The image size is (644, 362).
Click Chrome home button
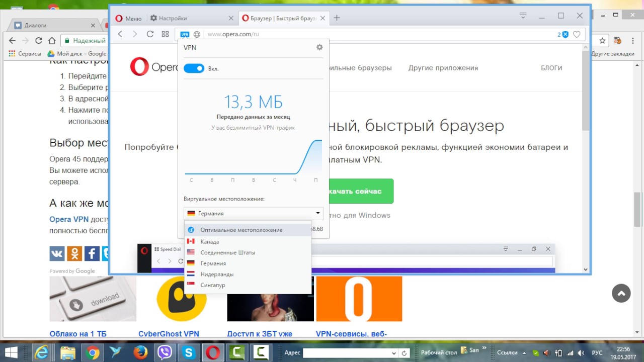[52, 41]
